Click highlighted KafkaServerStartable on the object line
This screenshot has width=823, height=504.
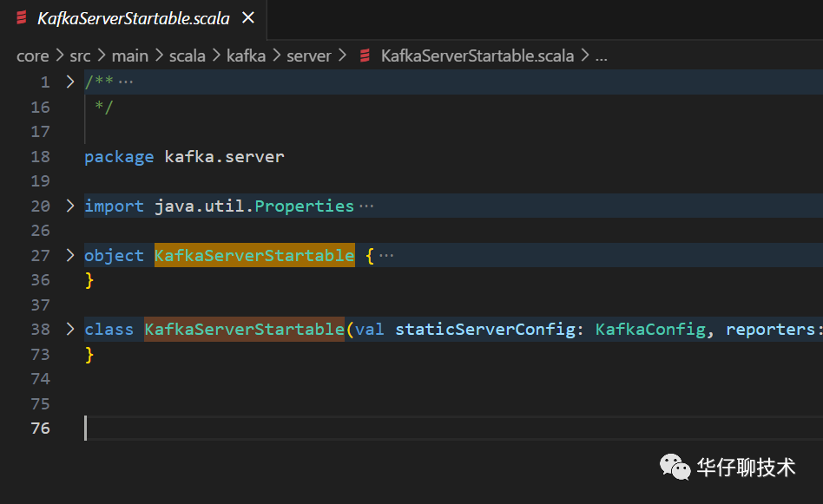(x=254, y=255)
